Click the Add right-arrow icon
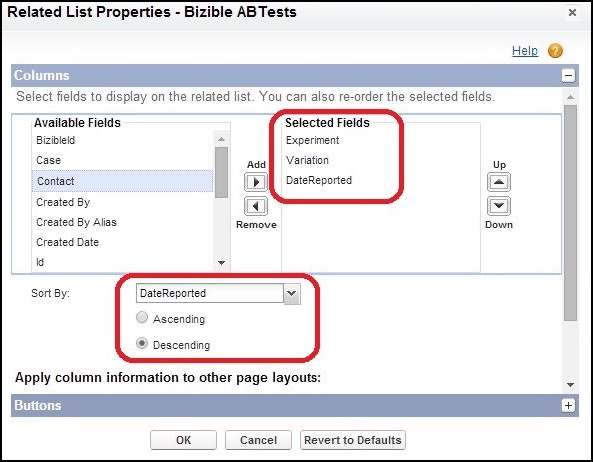Image resolution: width=593 pixels, height=462 pixels. click(256, 182)
